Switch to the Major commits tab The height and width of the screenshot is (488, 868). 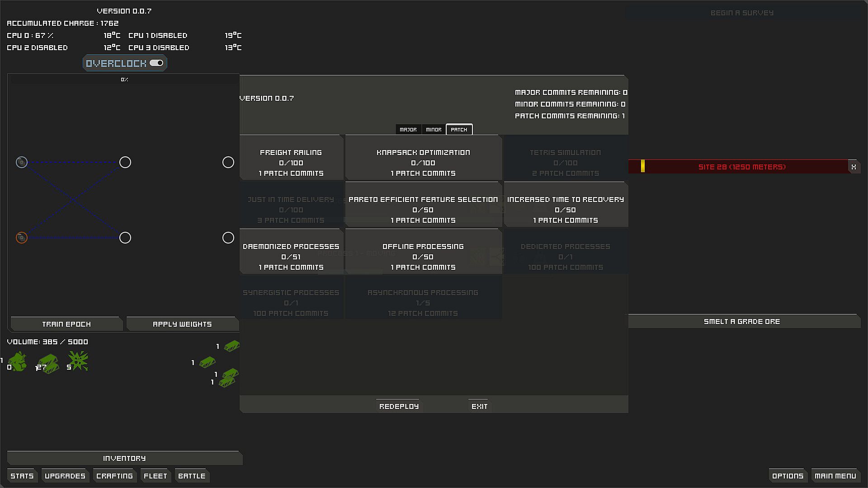click(408, 130)
